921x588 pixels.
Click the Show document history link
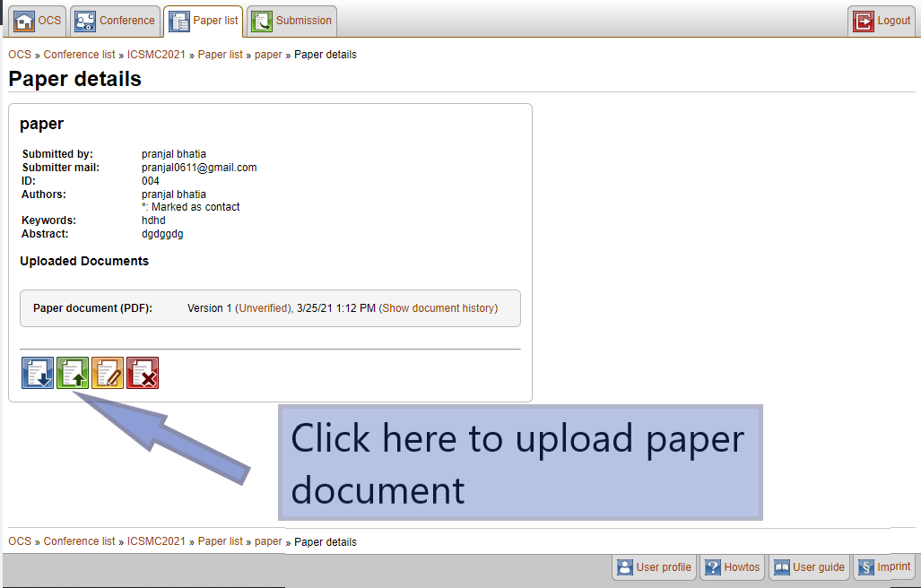438,308
